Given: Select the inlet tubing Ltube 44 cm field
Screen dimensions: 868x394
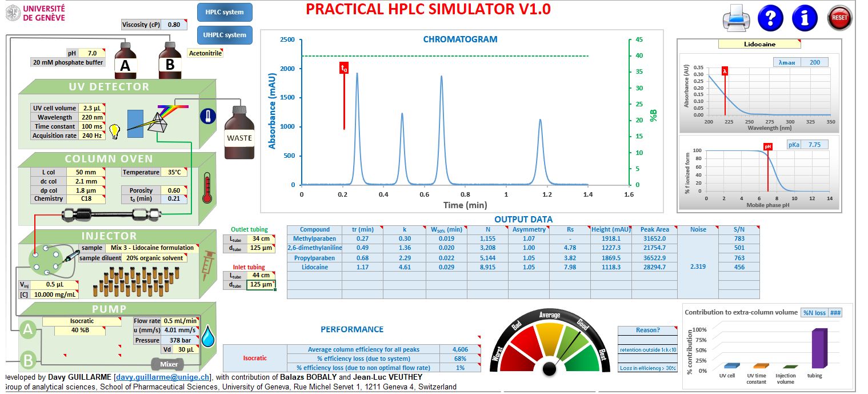Looking at the screenshot, I should click(x=261, y=276).
